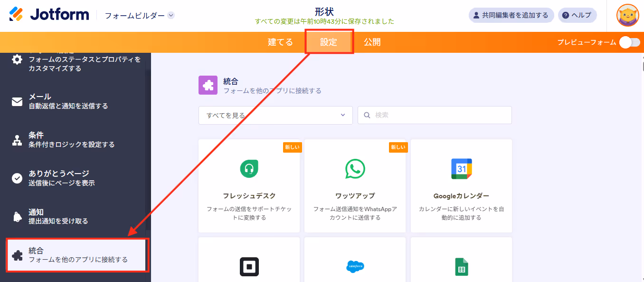Click the envelope メール icon
Screen dimensions: 644x282
17,101
